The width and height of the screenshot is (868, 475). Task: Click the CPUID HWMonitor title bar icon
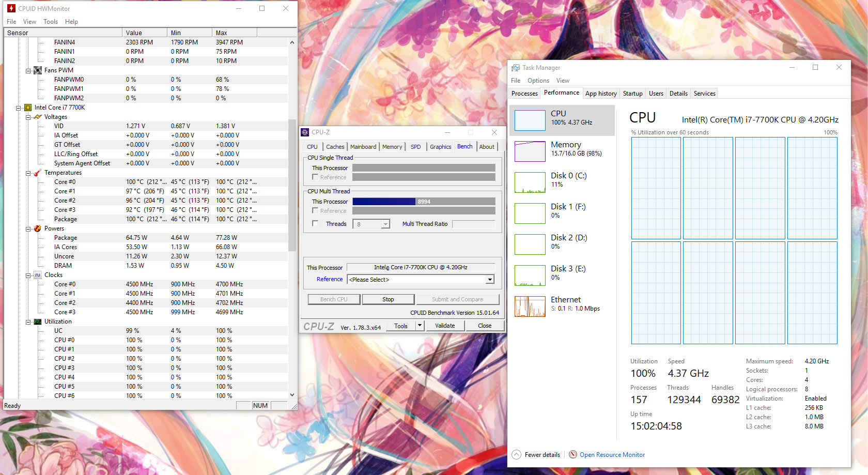click(x=11, y=8)
